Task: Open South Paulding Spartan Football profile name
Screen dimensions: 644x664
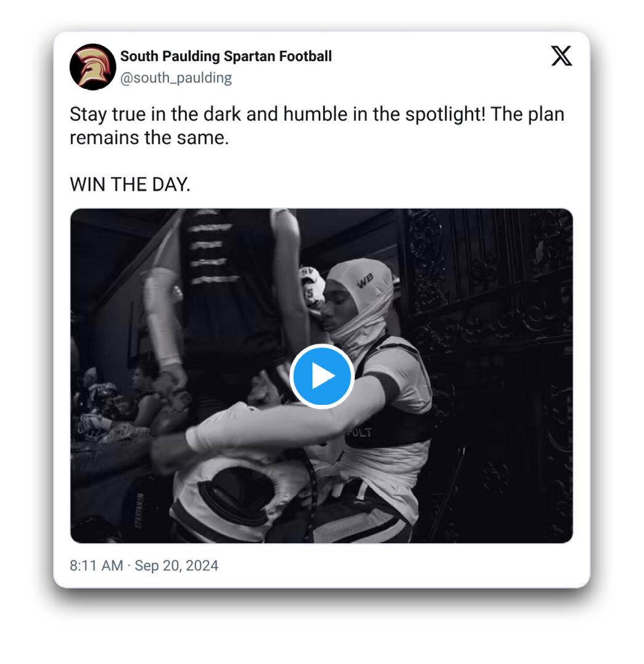Action: [226, 56]
